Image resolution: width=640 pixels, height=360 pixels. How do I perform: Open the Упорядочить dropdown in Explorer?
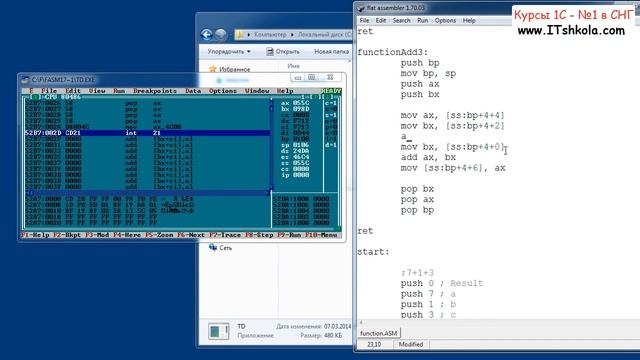[229, 51]
